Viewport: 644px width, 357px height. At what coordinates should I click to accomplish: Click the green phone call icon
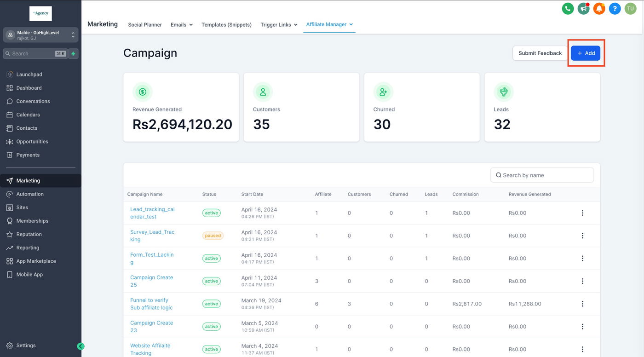pos(568,8)
